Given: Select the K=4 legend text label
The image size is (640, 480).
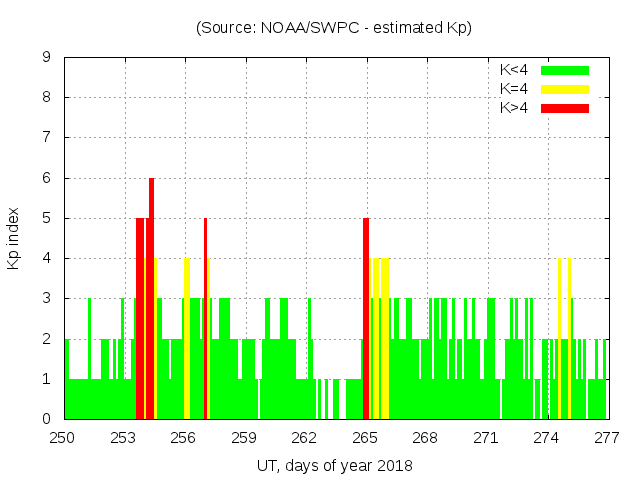Looking at the screenshot, I should (514, 89).
